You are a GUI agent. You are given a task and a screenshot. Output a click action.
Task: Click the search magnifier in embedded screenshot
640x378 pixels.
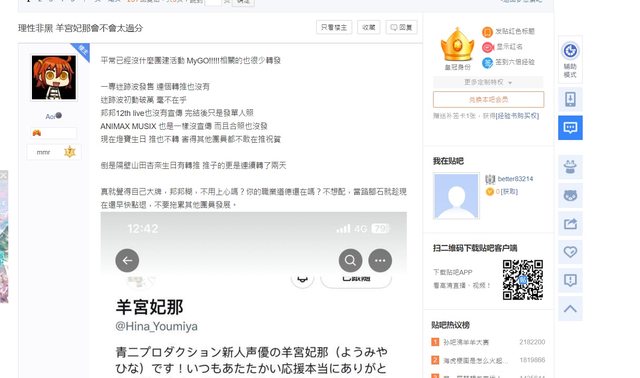[350, 260]
